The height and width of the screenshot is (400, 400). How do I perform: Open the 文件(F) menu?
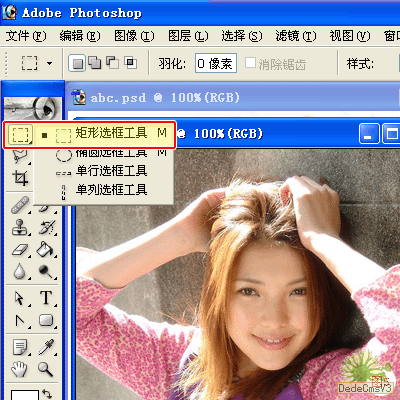coord(26,36)
